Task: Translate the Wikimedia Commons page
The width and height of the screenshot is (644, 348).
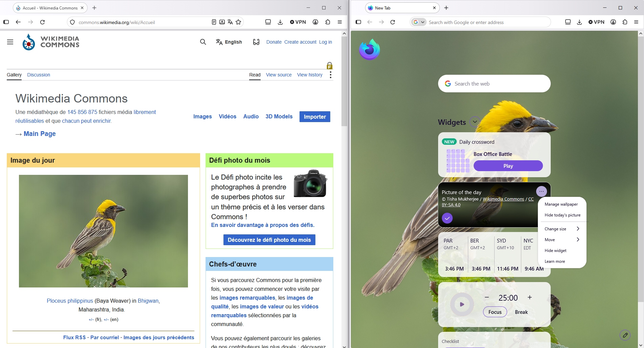Action: point(230,22)
